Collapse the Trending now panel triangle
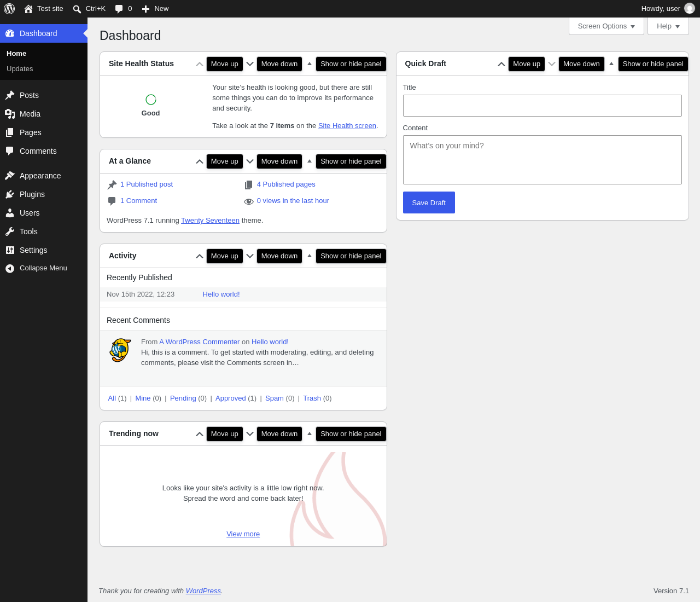The height and width of the screenshot is (602, 700). click(310, 434)
